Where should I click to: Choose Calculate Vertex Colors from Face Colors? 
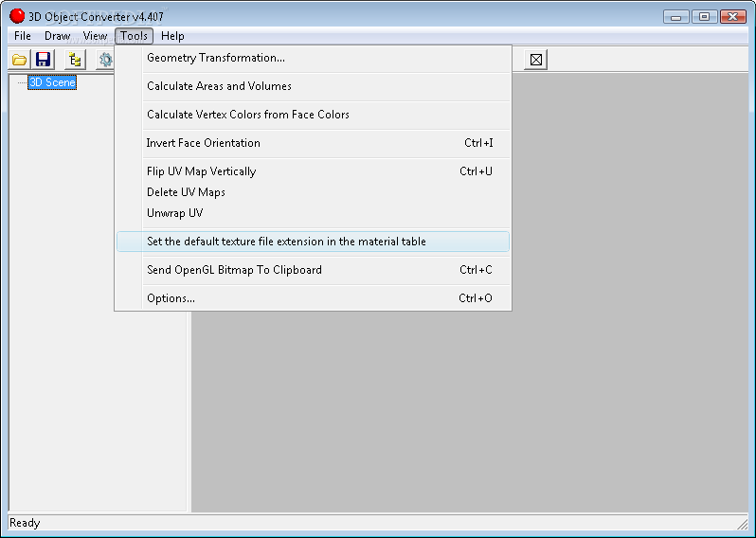(x=313, y=115)
